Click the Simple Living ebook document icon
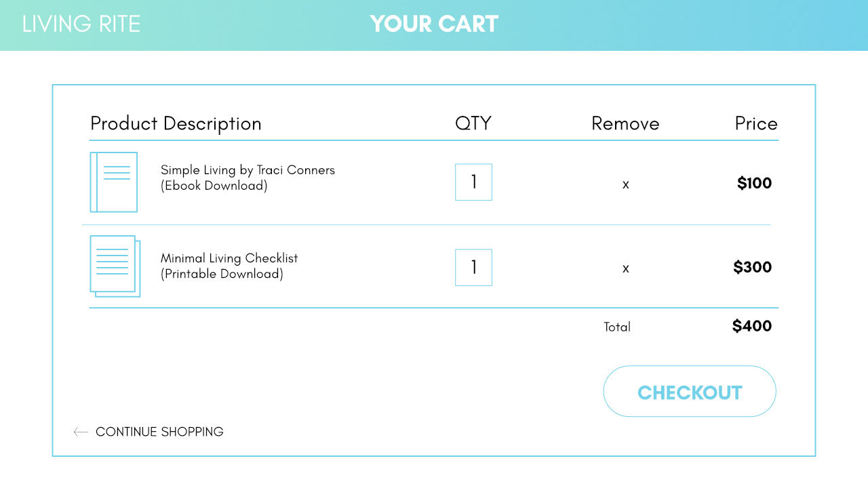This screenshot has width=868, height=488. (114, 182)
